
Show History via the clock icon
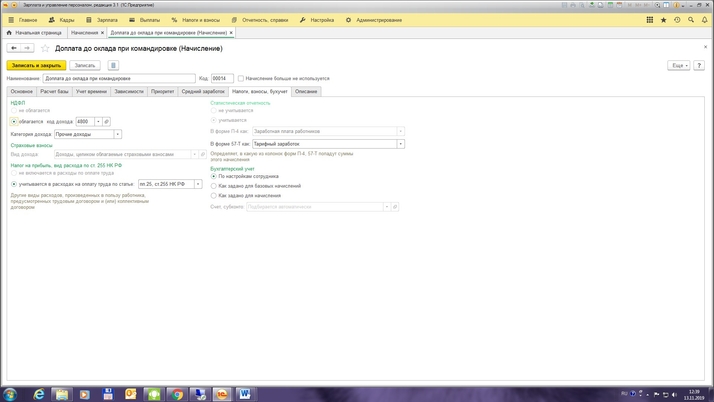677,20
